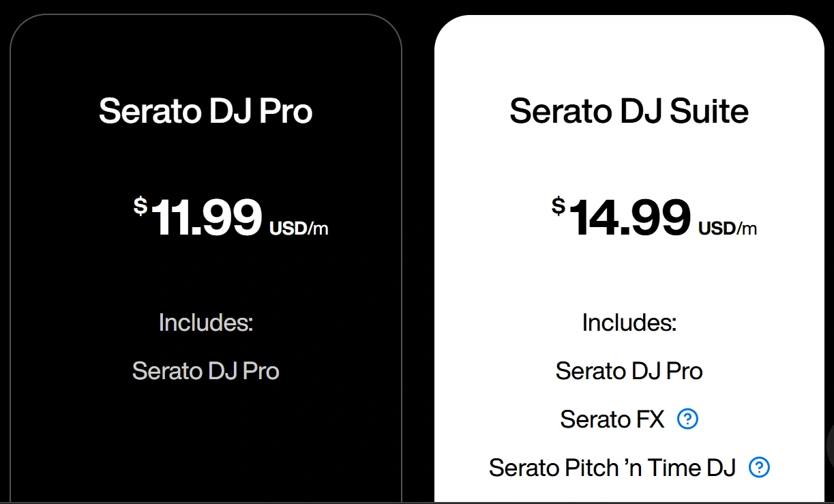Click the $14.99 price amount
Viewport: 834px width, 504px height.
[x=629, y=218]
